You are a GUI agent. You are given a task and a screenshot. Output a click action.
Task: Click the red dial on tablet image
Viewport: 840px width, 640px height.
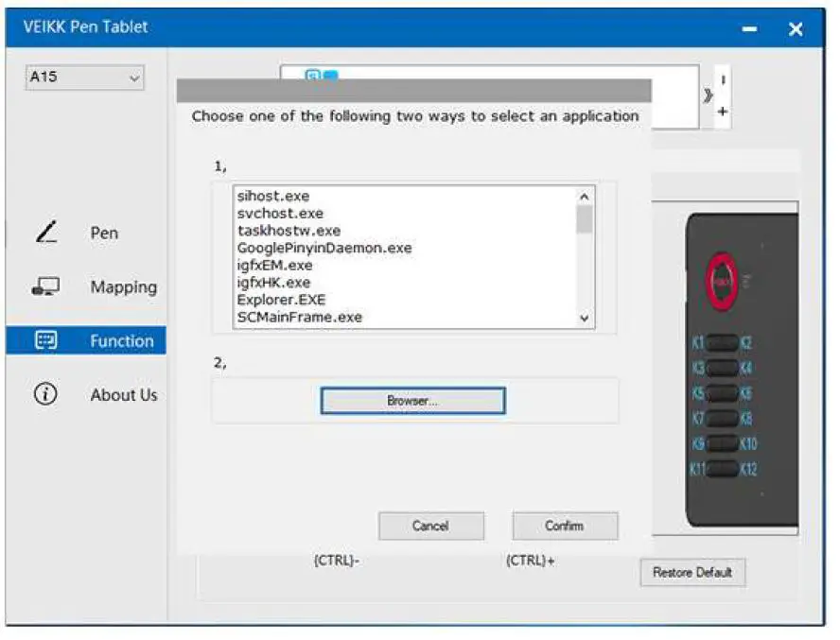(722, 281)
